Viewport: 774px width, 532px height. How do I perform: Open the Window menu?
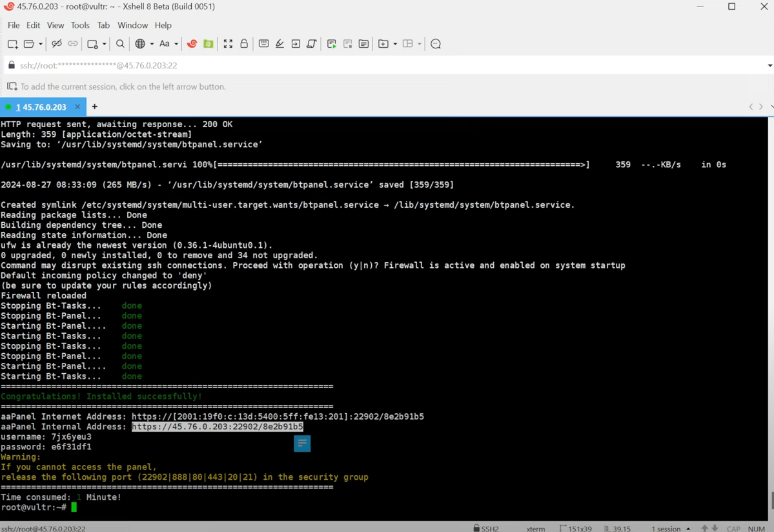(132, 25)
